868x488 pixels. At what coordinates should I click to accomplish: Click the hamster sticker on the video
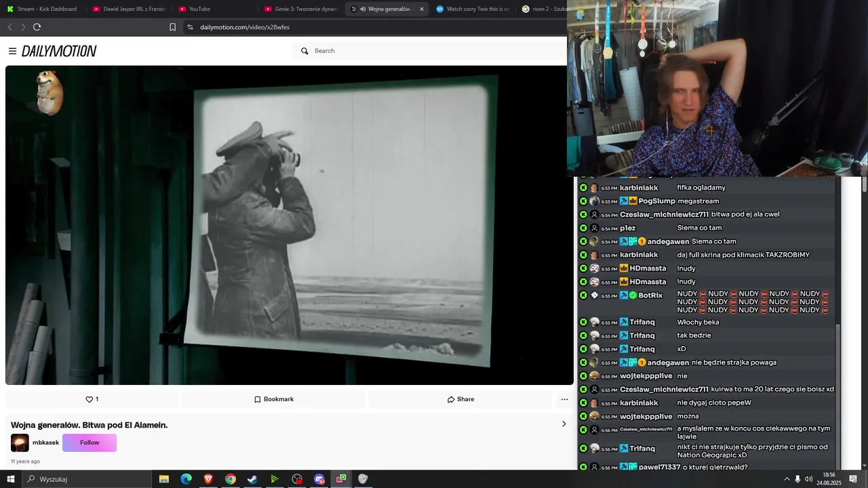(49, 93)
